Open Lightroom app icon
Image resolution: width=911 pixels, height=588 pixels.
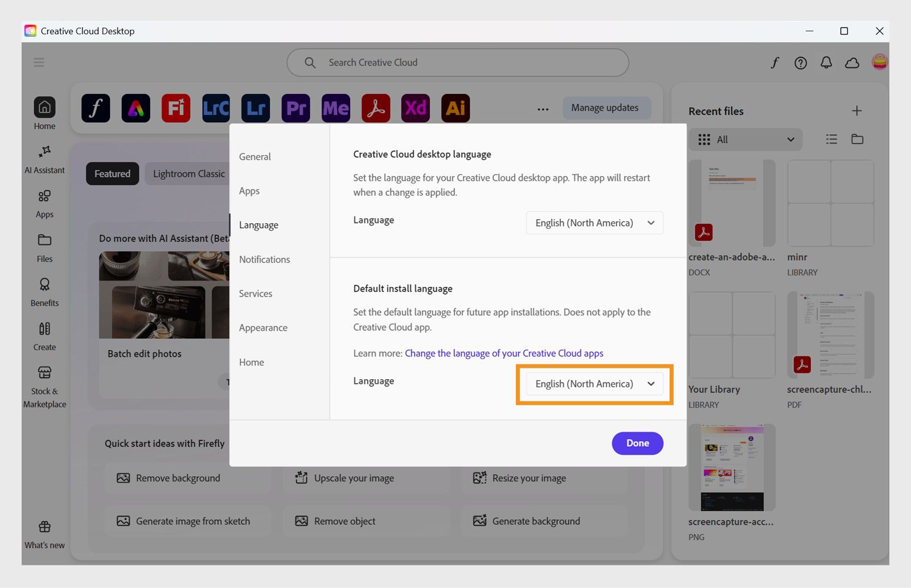coord(256,108)
